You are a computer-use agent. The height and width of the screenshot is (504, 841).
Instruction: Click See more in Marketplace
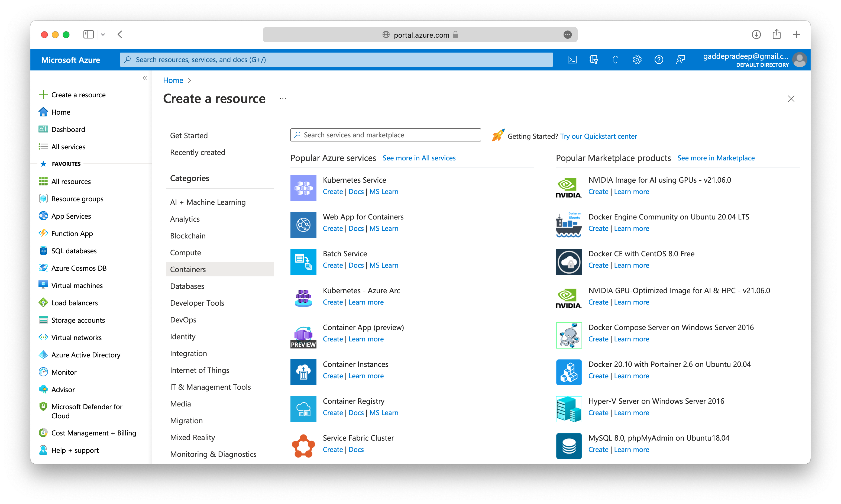(716, 158)
